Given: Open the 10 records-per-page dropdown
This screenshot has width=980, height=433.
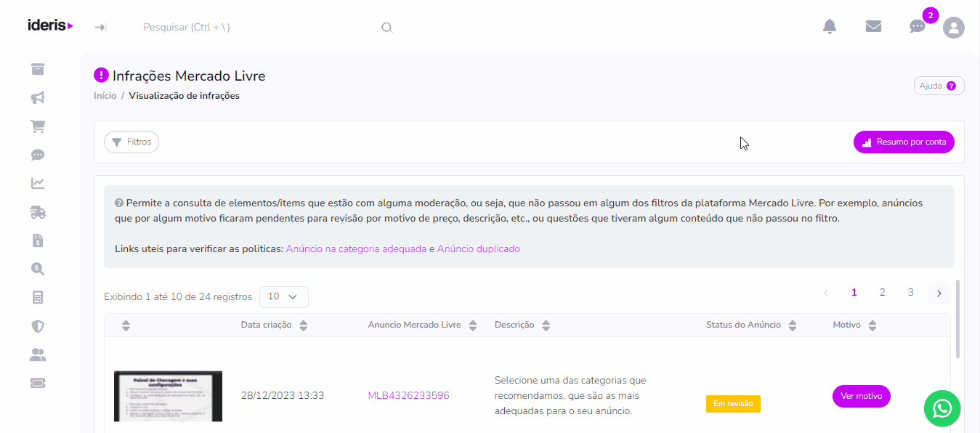Looking at the screenshot, I should point(283,296).
